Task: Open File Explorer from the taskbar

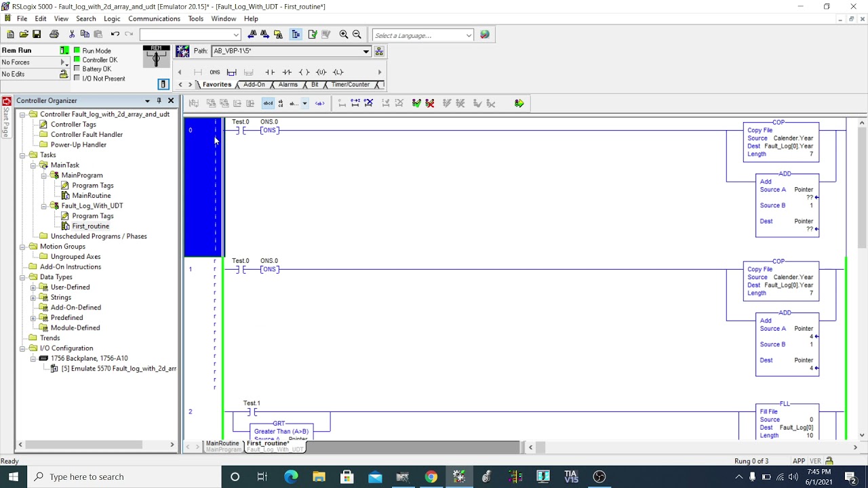Action: click(319, 476)
